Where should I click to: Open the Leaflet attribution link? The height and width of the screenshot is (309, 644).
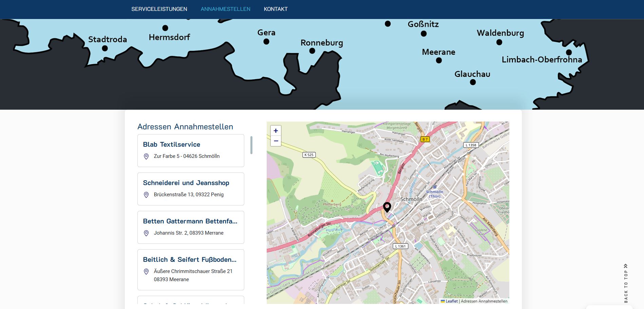click(451, 301)
